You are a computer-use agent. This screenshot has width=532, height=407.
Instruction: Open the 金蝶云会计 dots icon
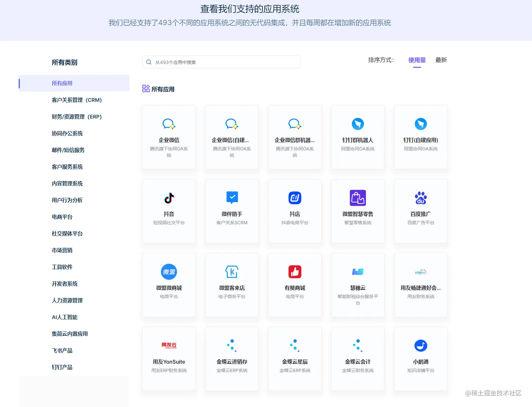358,345
